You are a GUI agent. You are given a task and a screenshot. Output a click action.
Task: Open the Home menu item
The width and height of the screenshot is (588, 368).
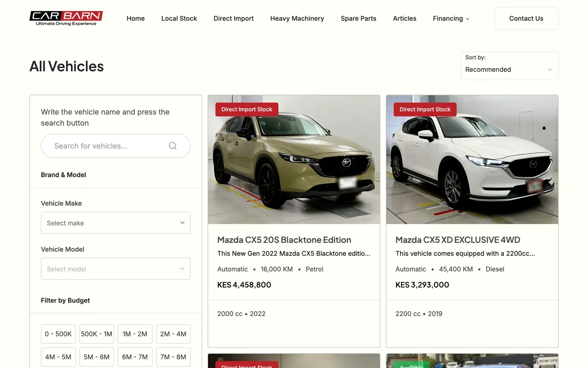(x=136, y=18)
